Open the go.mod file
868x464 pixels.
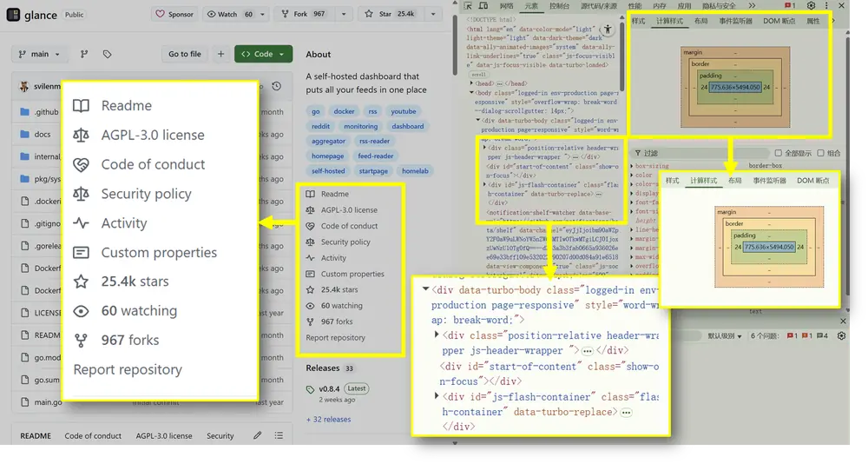[47, 358]
